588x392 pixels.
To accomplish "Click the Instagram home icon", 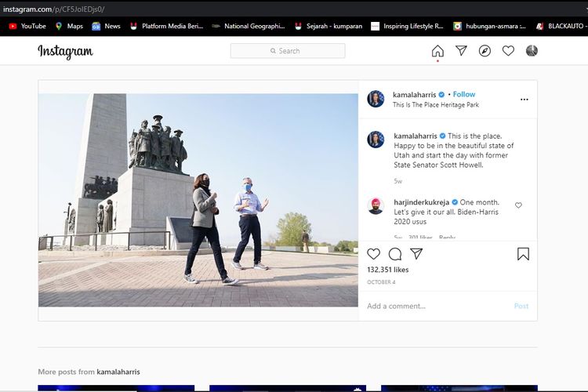I will pyautogui.click(x=437, y=51).
